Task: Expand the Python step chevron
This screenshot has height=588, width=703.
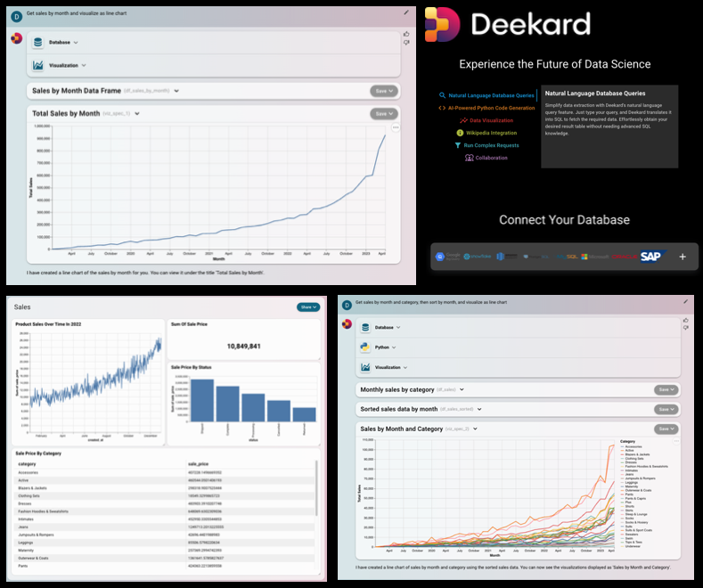Action: pos(394,347)
